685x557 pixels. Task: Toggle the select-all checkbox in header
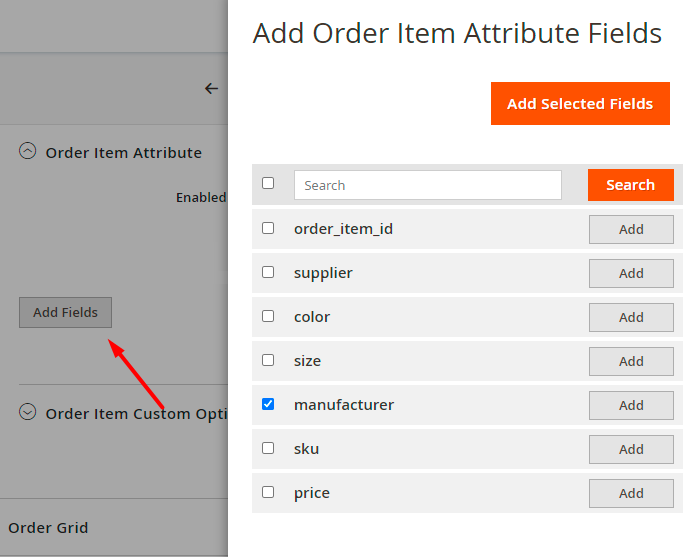pos(268,183)
